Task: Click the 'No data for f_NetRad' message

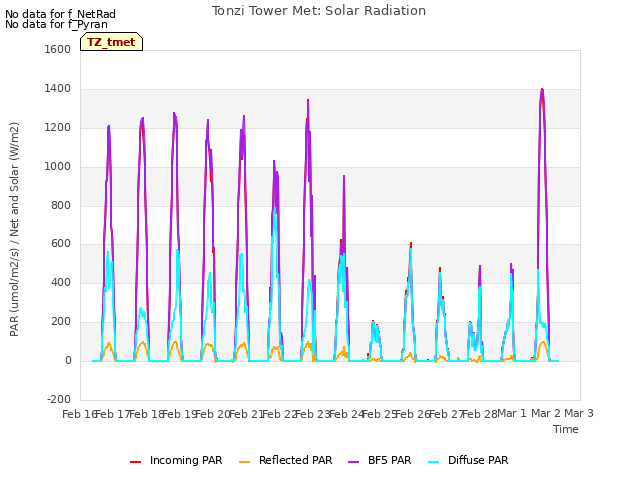Action: point(60,14)
